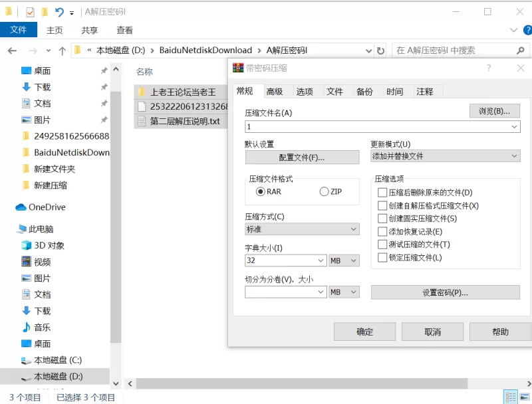Viewport: 532px width, 404px height.
Task: Select folder 上老王论坛当老王 in file list
Action: (183, 92)
